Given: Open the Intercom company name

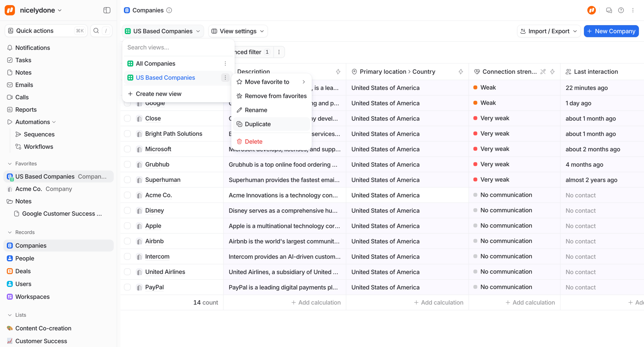Looking at the screenshot, I should point(157,257).
